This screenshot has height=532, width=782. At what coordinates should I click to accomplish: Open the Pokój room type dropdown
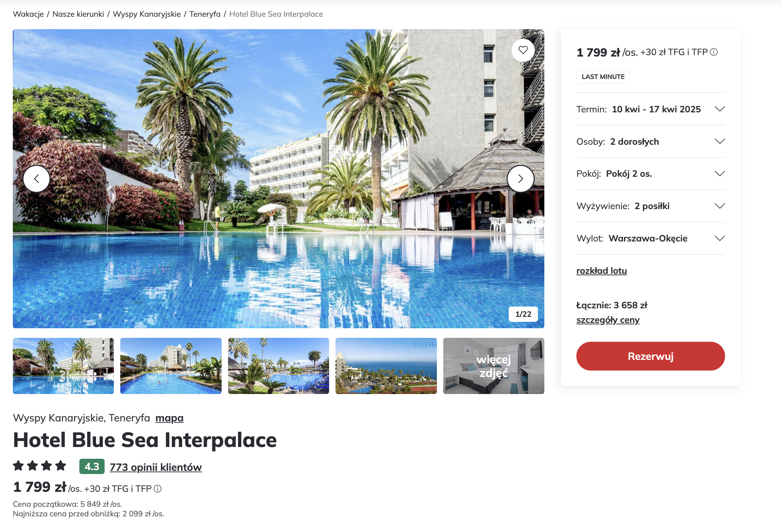pyautogui.click(x=650, y=174)
